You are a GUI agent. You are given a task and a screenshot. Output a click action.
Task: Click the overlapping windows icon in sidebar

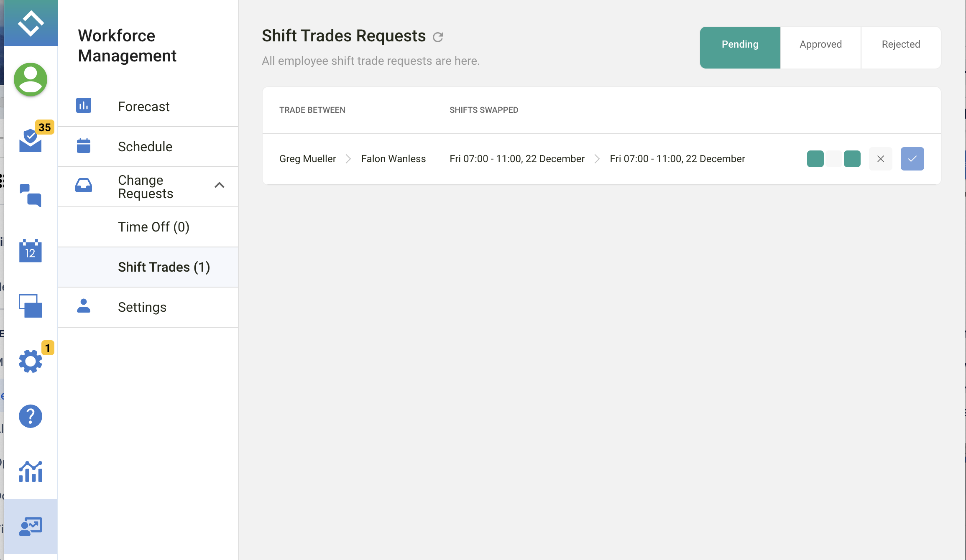(x=31, y=306)
